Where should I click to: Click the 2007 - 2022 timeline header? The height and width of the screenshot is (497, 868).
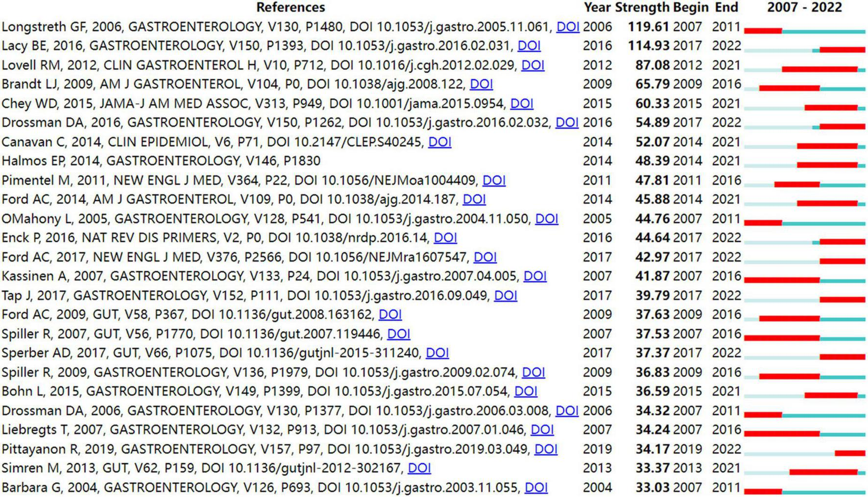(804, 7)
